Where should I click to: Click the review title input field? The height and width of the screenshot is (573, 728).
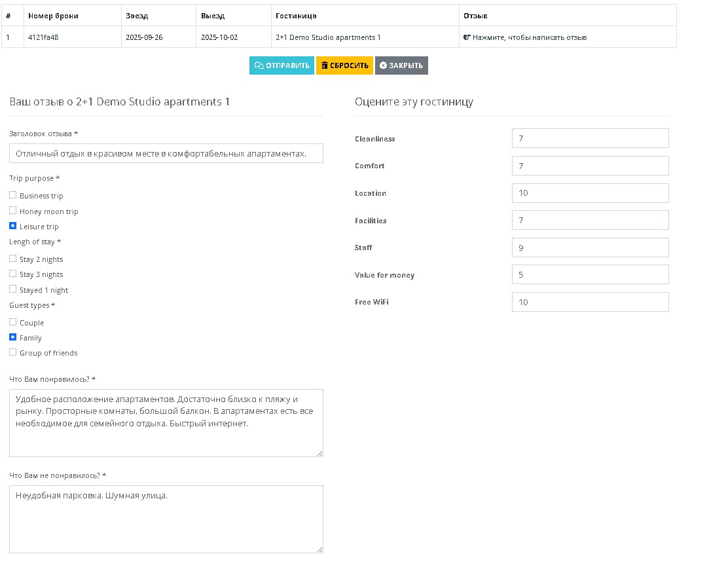coord(166,153)
